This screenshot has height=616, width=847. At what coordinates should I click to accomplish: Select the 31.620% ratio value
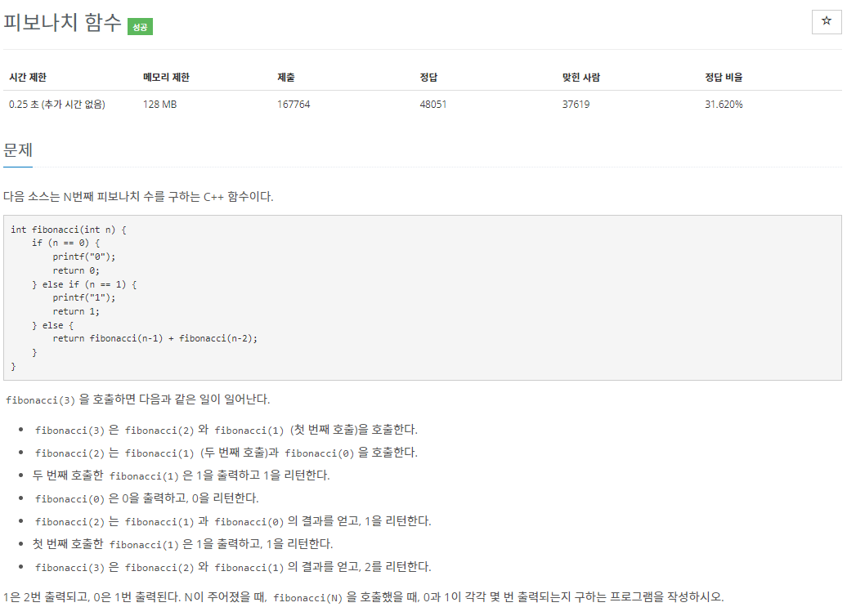click(x=724, y=105)
